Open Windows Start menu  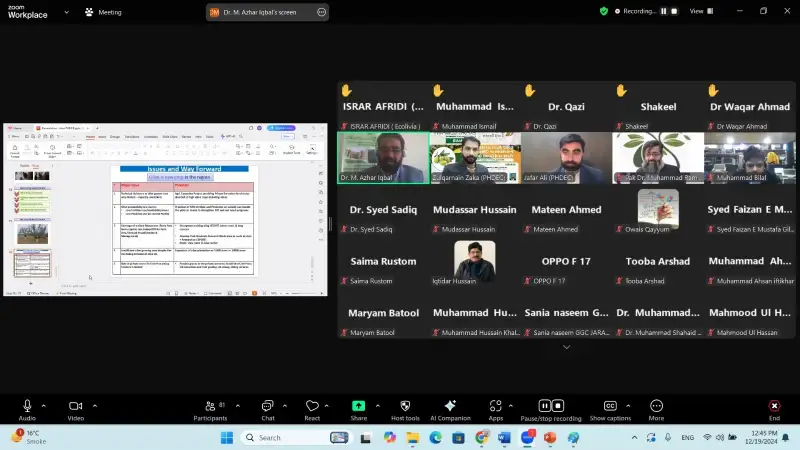tap(227, 438)
